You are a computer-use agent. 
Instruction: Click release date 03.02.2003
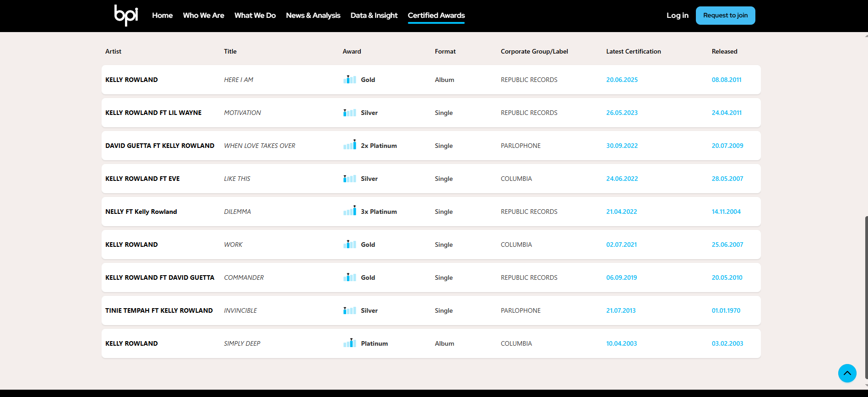[727, 343]
